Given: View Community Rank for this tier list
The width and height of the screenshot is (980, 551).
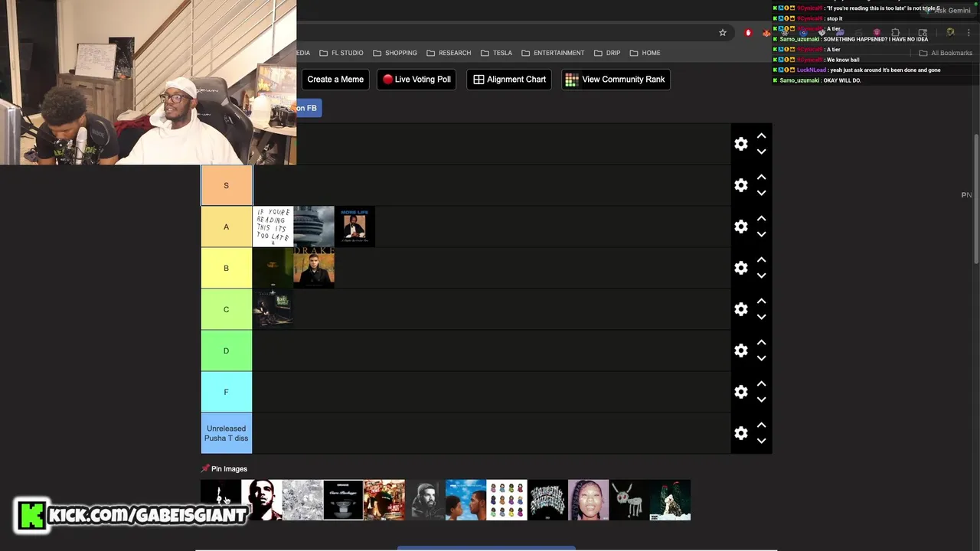Looking at the screenshot, I should click(x=616, y=80).
